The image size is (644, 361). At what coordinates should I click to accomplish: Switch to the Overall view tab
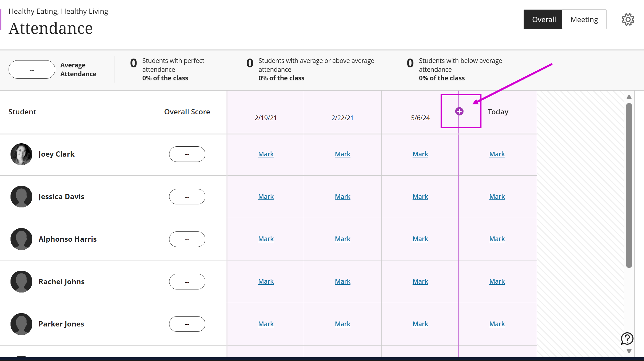click(544, 20)
